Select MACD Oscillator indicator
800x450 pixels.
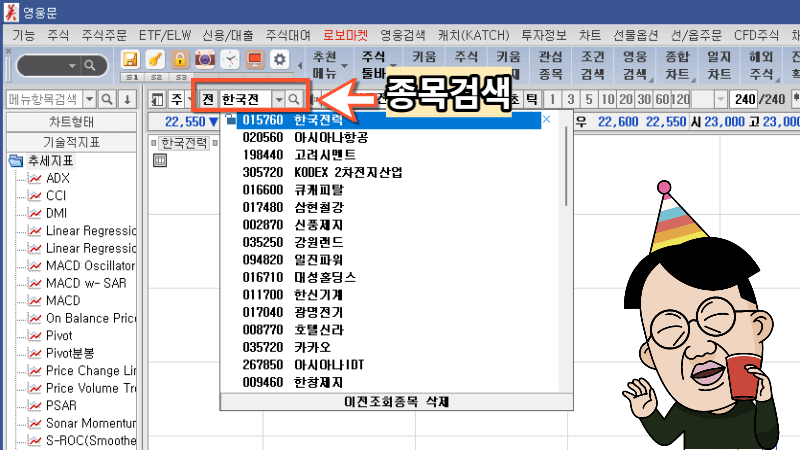pyautogui.click(x=90, y=266)
